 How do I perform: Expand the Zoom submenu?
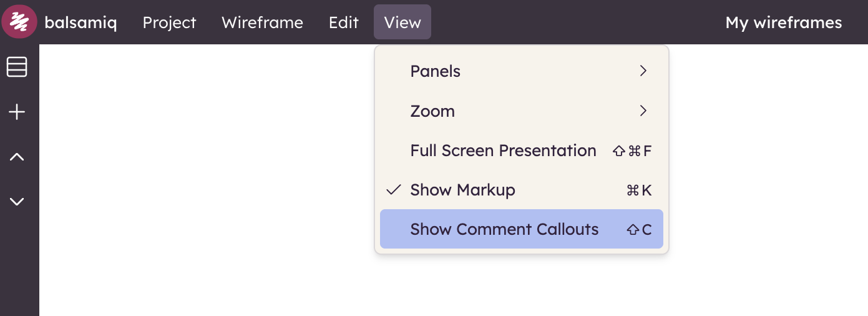coord(432,111)
